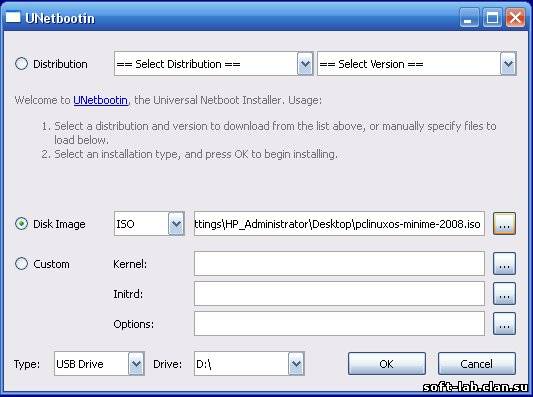Click the Options input field
The width and height of the screenshot is (533, 397).
pos(339,324)
